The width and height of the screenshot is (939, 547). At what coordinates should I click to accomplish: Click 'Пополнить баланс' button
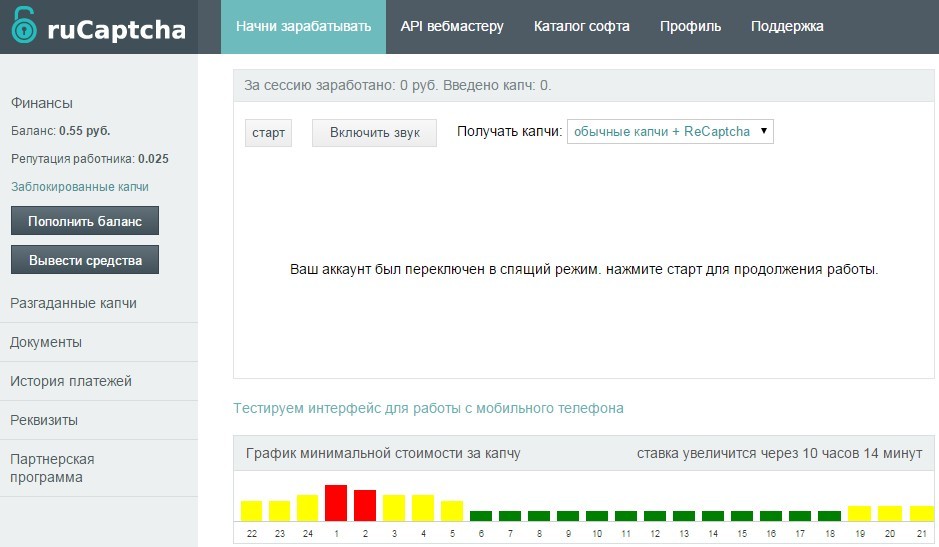(85, 221)
